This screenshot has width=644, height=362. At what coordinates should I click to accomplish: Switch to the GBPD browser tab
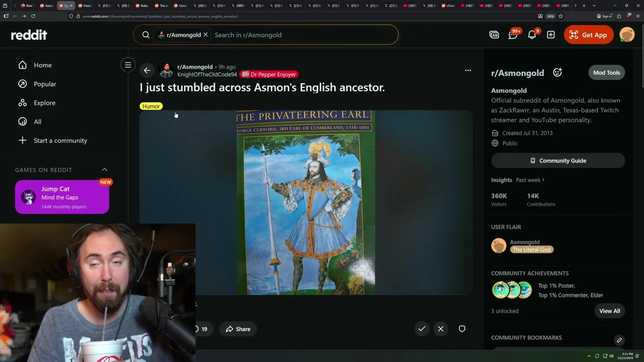238,6
